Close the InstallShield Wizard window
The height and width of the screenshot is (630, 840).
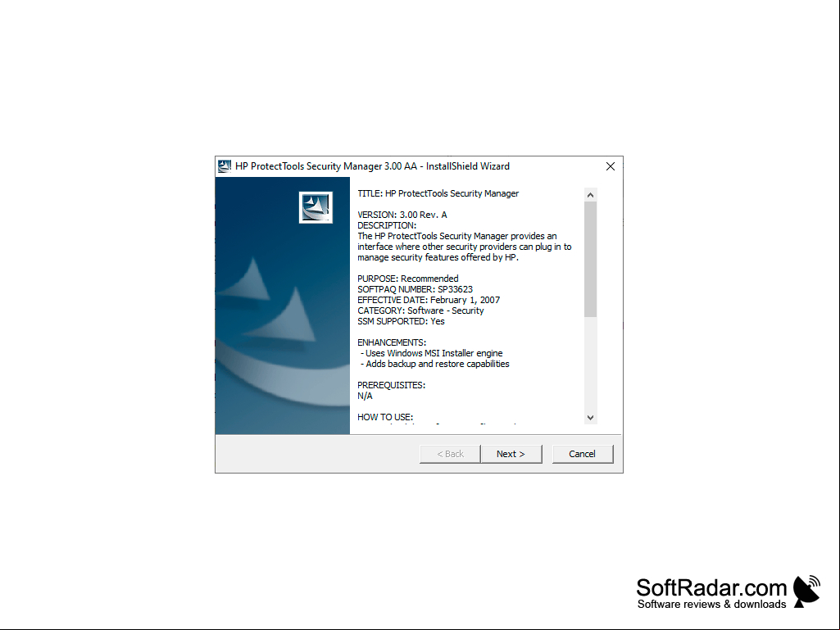[611, 166]
